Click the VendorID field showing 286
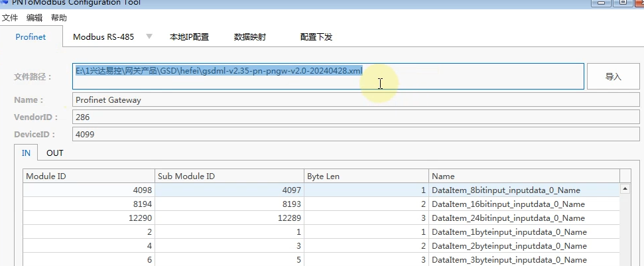The image size is (644, 266). [355, 117]
